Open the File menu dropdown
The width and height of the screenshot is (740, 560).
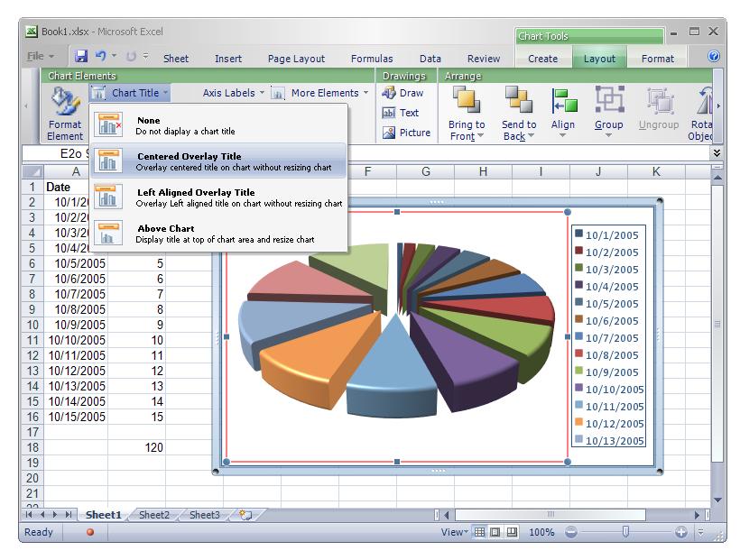(x=40, y=56)
